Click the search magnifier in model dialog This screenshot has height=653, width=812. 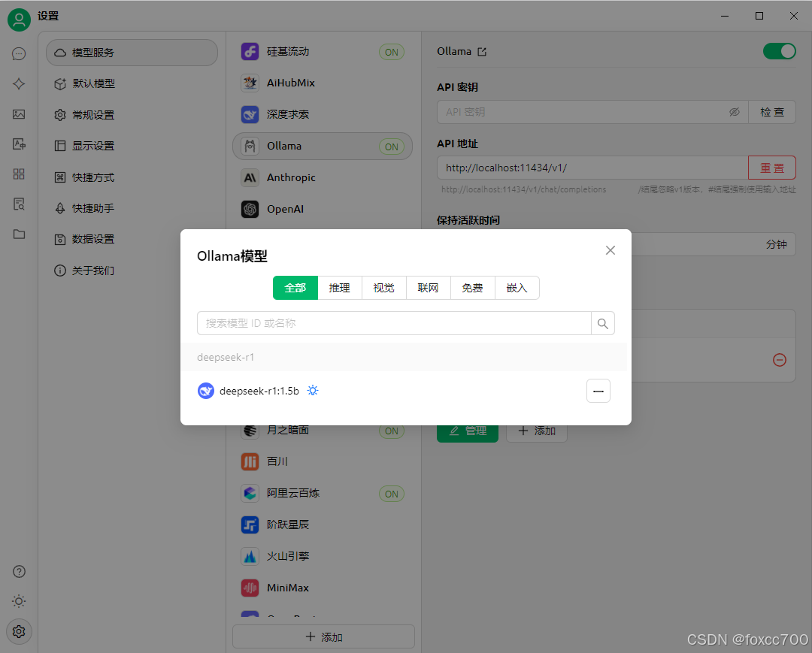[603, 323]
